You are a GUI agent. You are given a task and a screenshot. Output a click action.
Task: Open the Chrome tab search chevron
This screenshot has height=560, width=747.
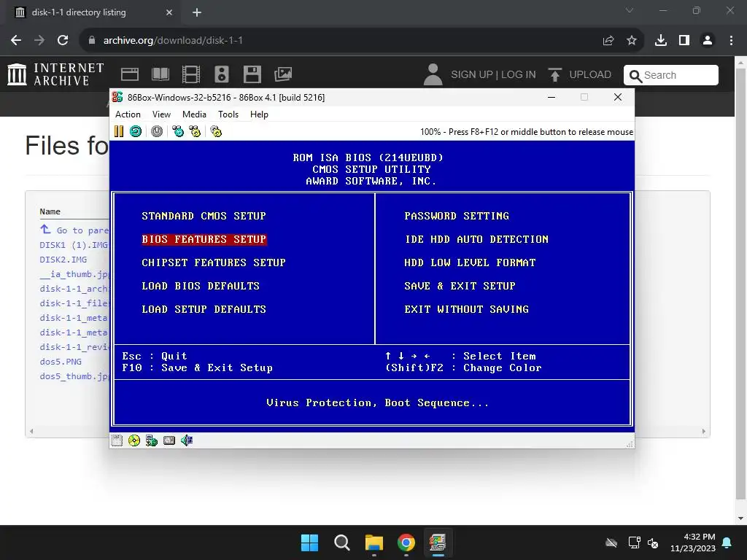point(630,10)
